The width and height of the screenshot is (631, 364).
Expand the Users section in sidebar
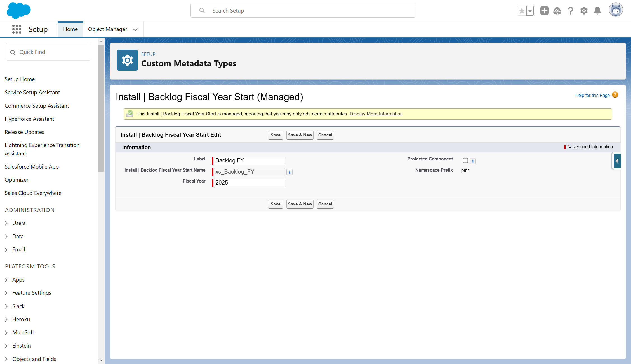pos(6,223)
